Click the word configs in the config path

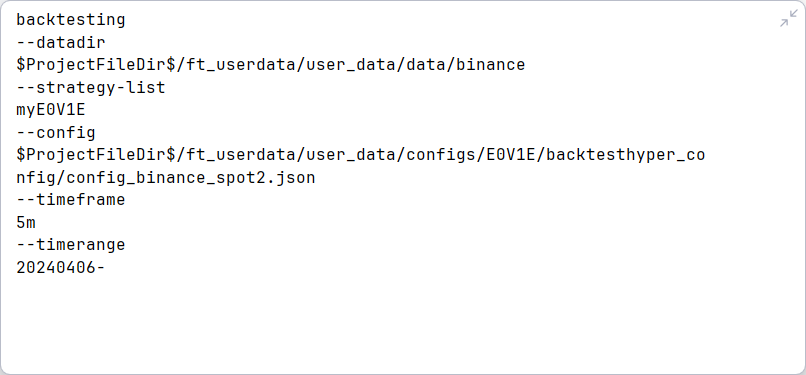coord(441,155)
